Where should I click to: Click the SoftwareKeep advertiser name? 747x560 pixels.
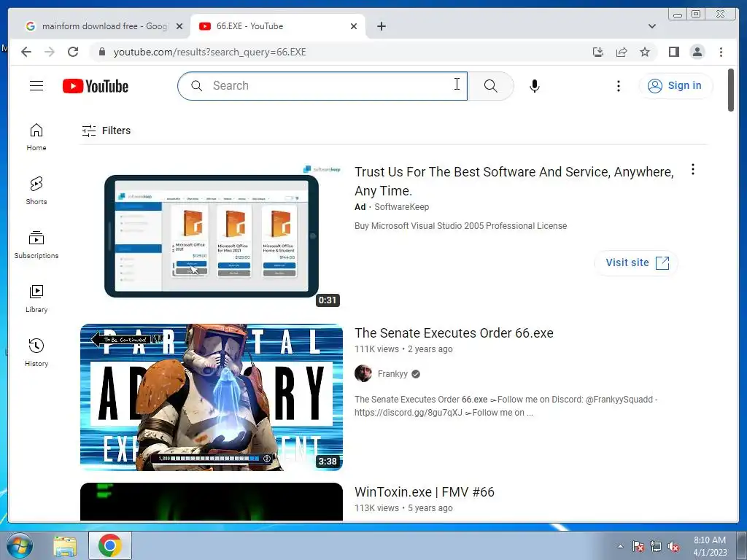(x=402, y=206)
